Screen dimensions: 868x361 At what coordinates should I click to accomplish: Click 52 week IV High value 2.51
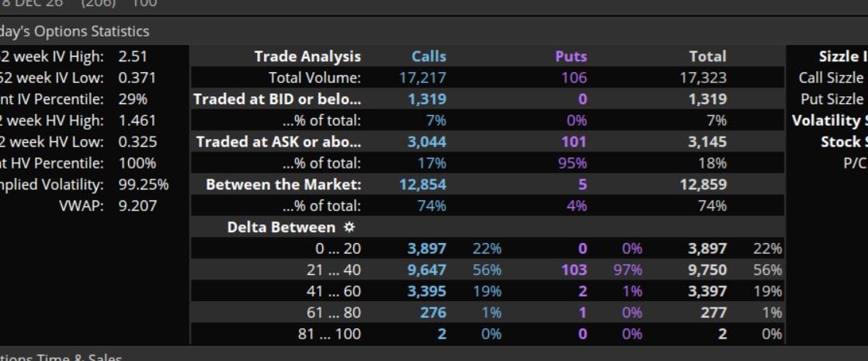point(132,57)
